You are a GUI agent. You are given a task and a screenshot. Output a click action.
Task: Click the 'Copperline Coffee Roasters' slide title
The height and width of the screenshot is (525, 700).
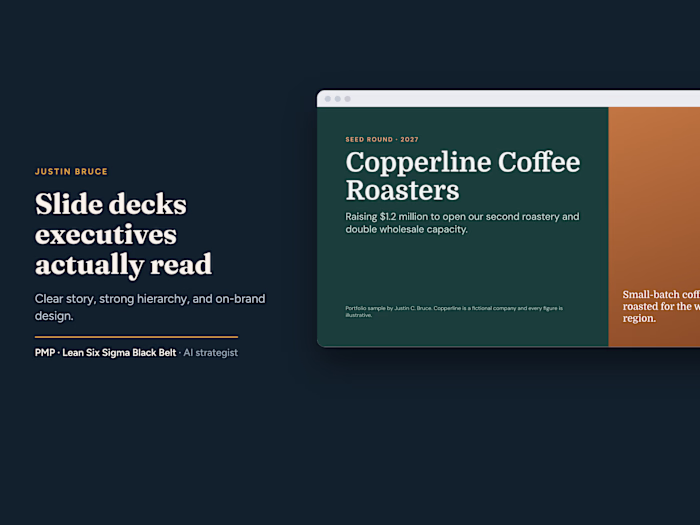(x=462, y=175)
